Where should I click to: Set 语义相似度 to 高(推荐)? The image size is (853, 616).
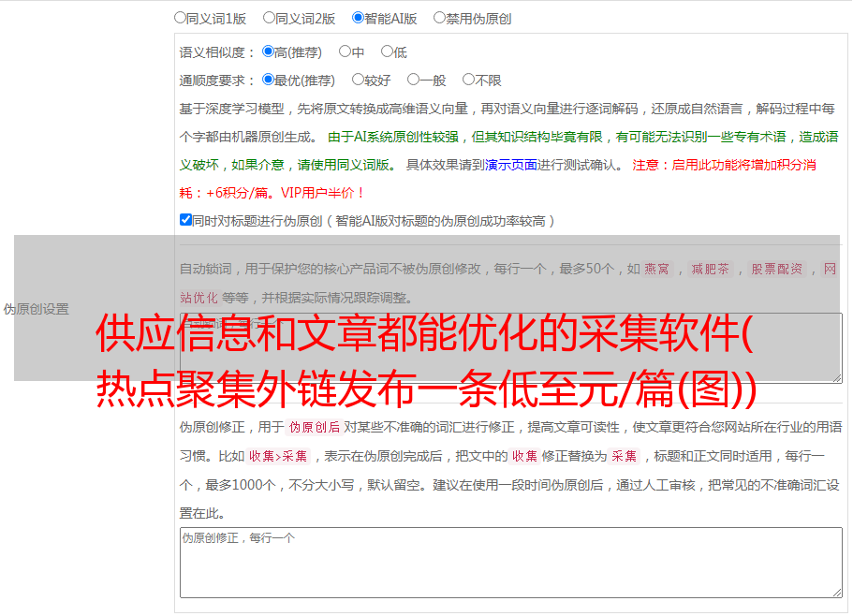coord(268,51)
